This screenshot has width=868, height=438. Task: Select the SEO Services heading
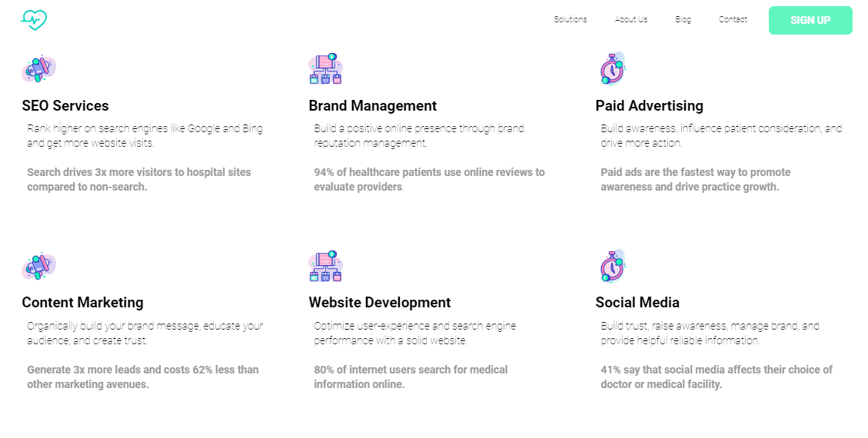pyautogui.click(x=65, y=106)
